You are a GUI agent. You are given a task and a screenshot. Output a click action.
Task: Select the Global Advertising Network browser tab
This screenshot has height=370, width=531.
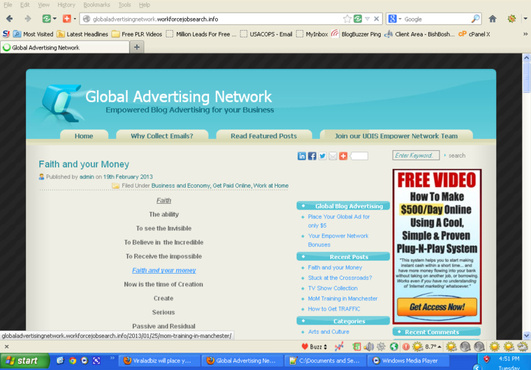tap(65, 47)
